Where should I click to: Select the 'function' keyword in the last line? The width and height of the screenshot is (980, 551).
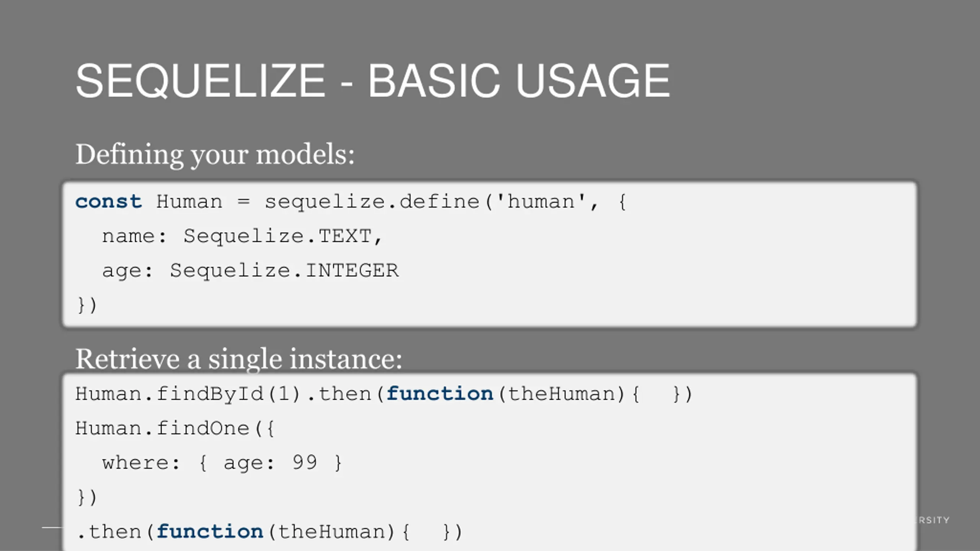pos(210,531)
